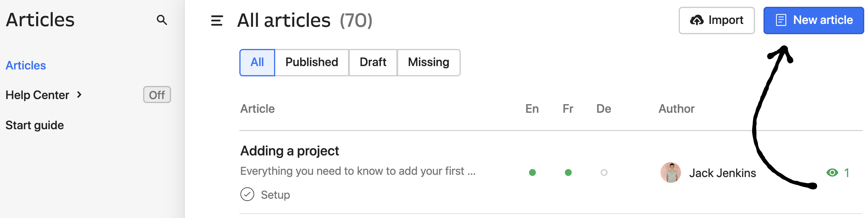Click the green eye views icon
The height and width of the screenshot is (218, 868).
pos(832,173)
